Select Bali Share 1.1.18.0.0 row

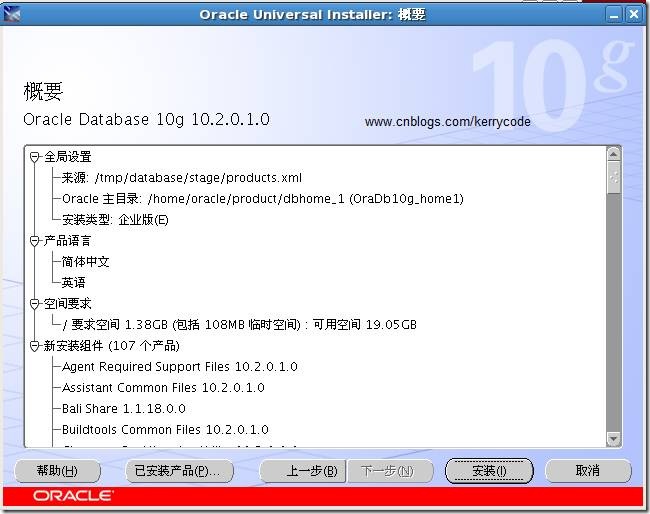click(124, 409)
